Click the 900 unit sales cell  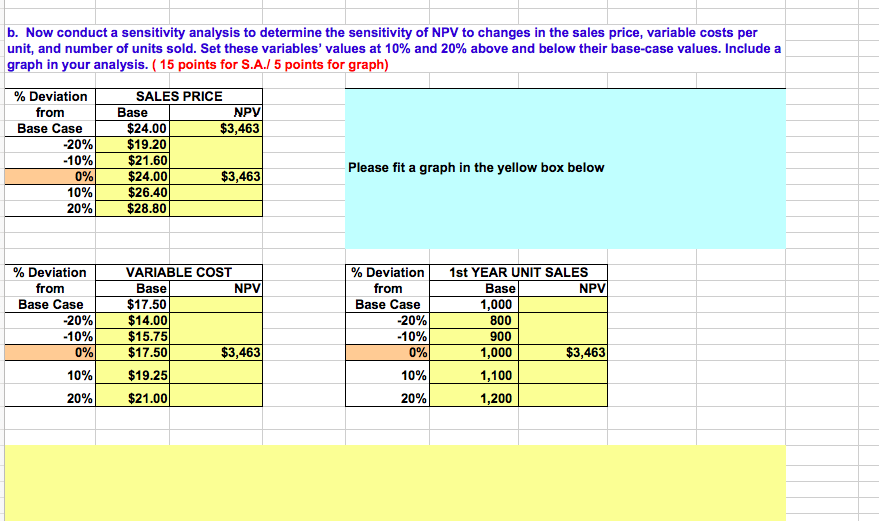click(474, 336)
